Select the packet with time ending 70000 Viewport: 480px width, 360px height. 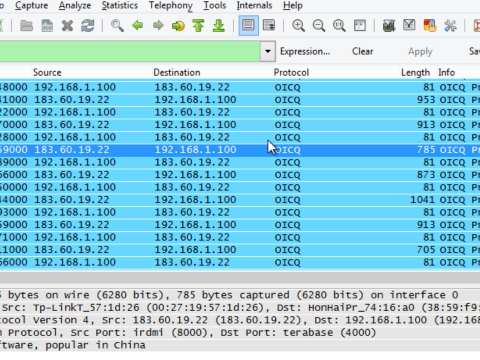pos(240,125)
